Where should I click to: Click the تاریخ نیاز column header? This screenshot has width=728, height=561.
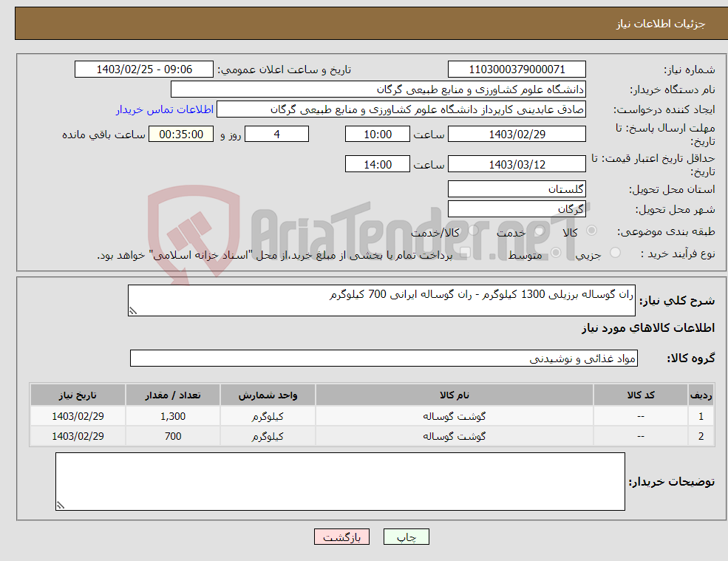[78, 395]
